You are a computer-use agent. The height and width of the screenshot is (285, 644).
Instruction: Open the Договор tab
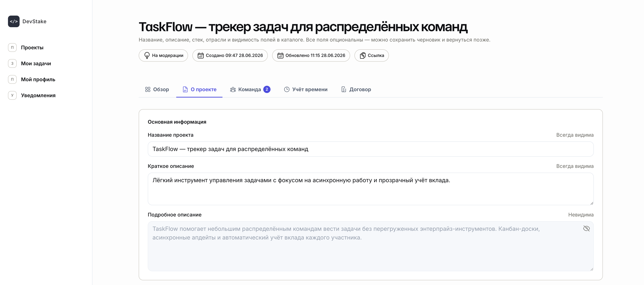(x=356, y=90)
